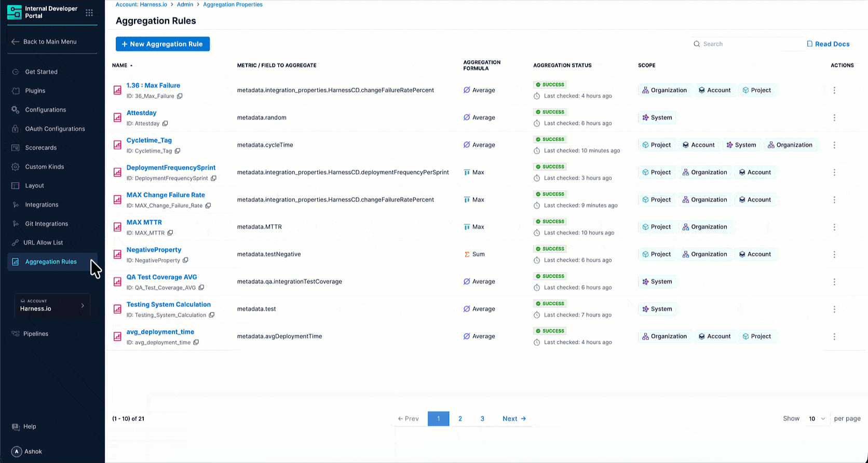Open the per page count dropdown

point(817,419)
